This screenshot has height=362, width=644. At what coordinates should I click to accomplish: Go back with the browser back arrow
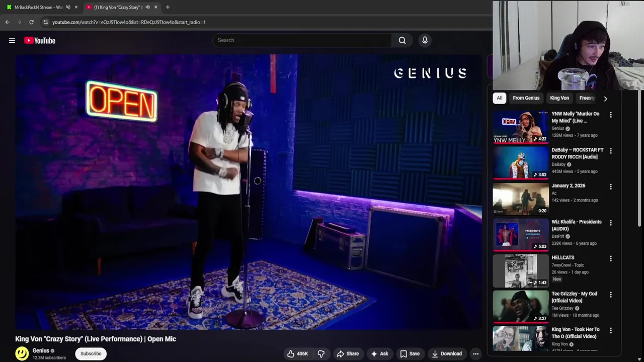pyautogui.click(x=7, y=22)
